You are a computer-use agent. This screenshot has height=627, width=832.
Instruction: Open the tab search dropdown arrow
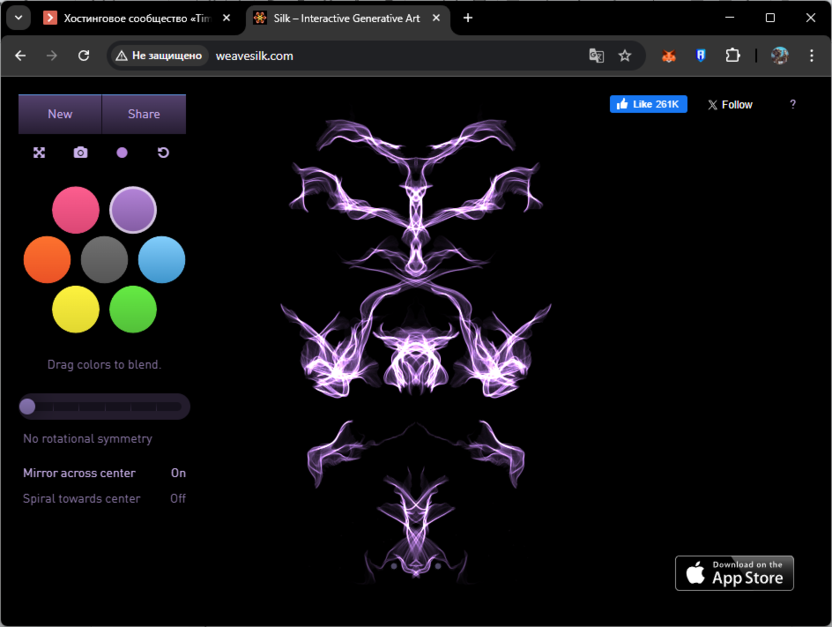tap(18, 18)
